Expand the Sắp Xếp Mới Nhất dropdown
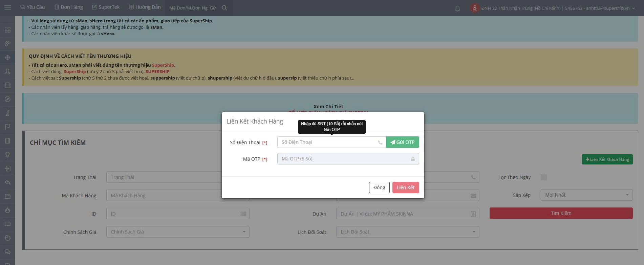The width and height of the screenshot is (644, 265). point(587,195)
